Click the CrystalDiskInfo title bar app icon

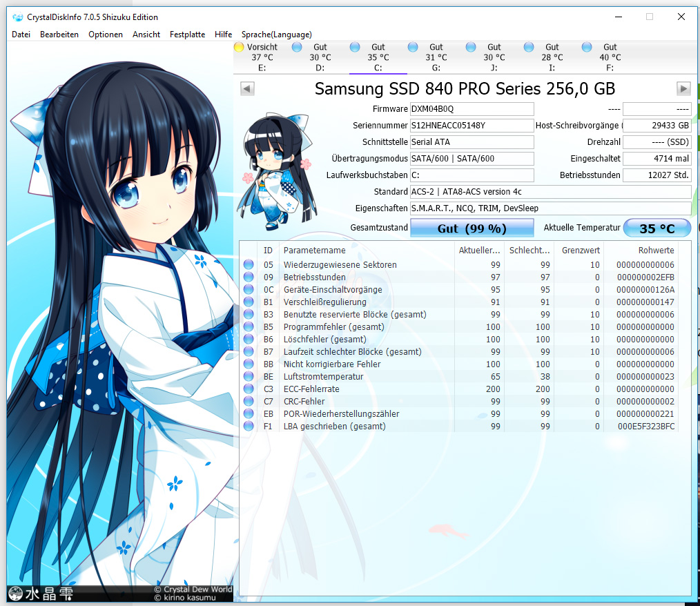click(x=18, y=17)
